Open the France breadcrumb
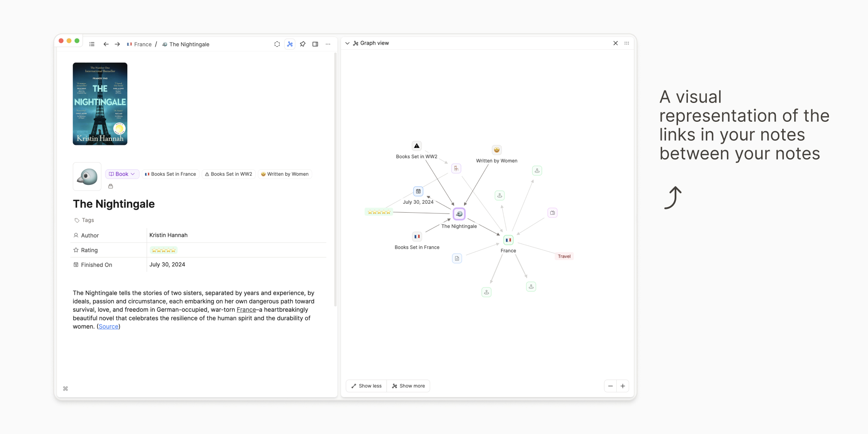 click(139, 44)
